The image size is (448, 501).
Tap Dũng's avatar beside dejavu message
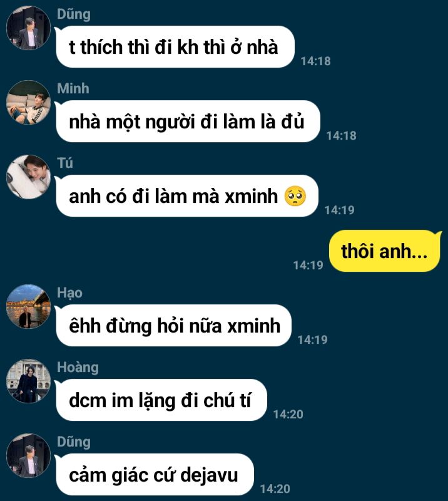coord(28,455)
